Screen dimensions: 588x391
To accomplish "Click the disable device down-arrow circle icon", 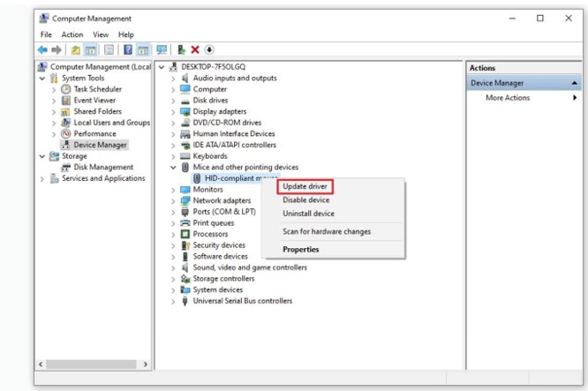I will coord(209,50).
